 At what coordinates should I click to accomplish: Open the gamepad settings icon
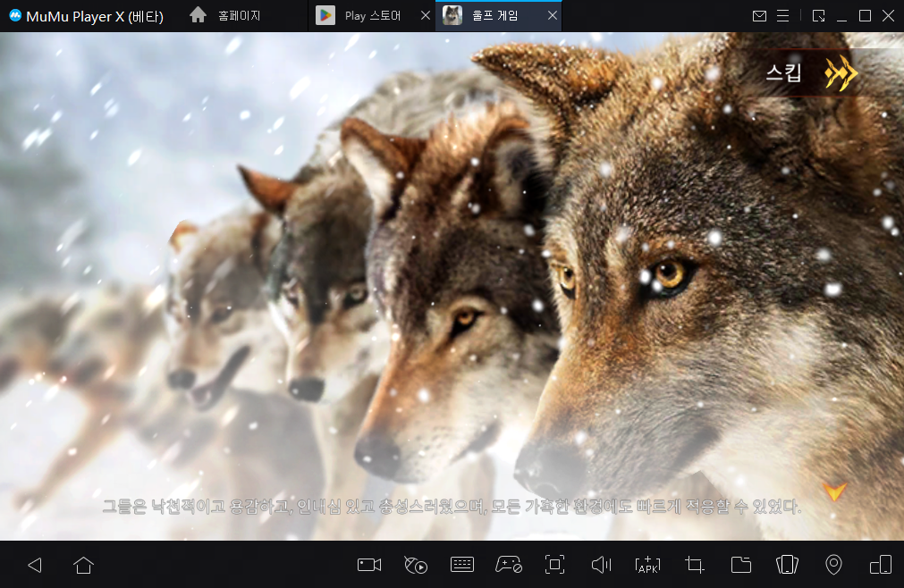point(509,565)
